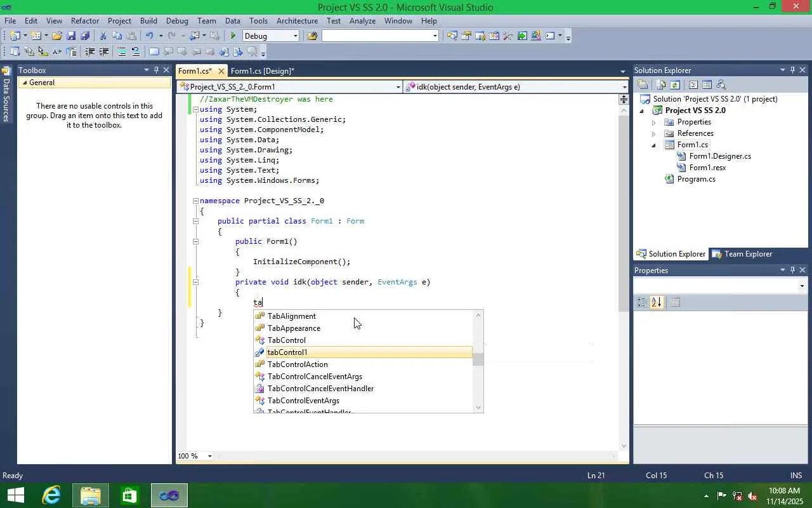This screenshot has width=812, height=508.
Task: Close the Toolbox panel
Action: [166, 70]
